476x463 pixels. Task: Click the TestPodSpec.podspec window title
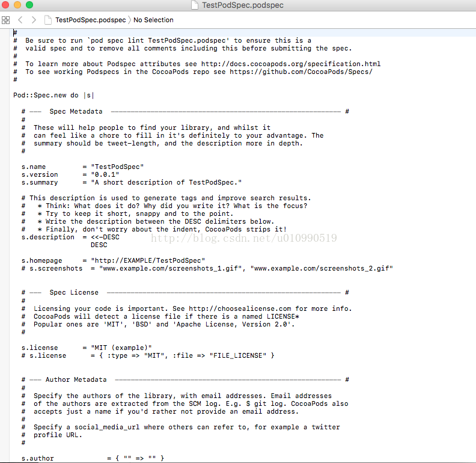[x=243, y=5]
